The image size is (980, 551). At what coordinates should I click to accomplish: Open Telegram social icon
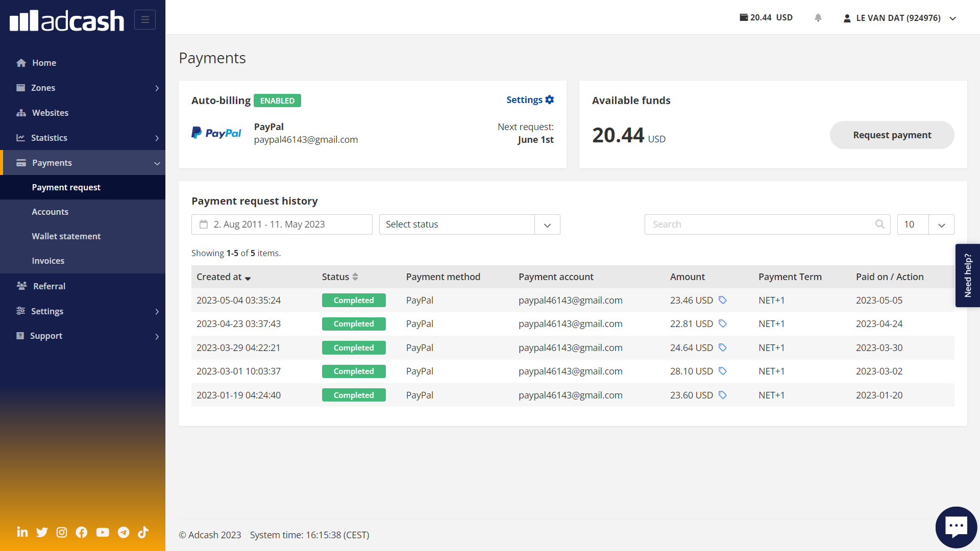tap(124, 532)
